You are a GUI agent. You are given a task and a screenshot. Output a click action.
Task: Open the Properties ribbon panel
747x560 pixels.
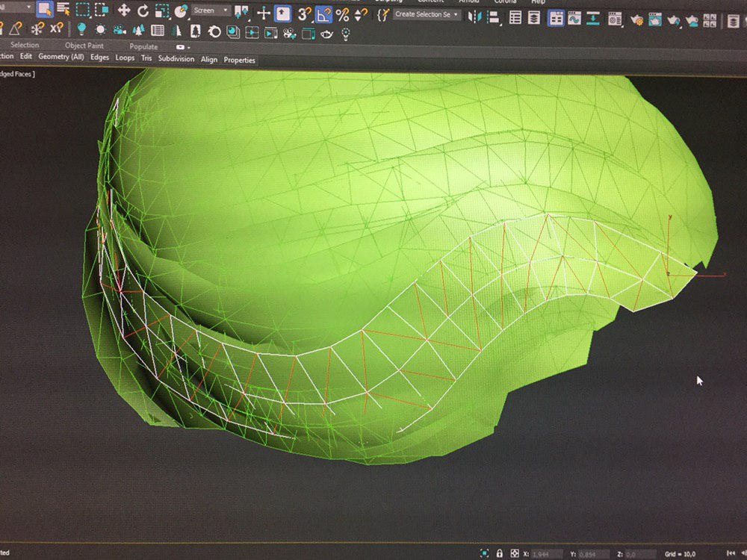pos(239,60)
